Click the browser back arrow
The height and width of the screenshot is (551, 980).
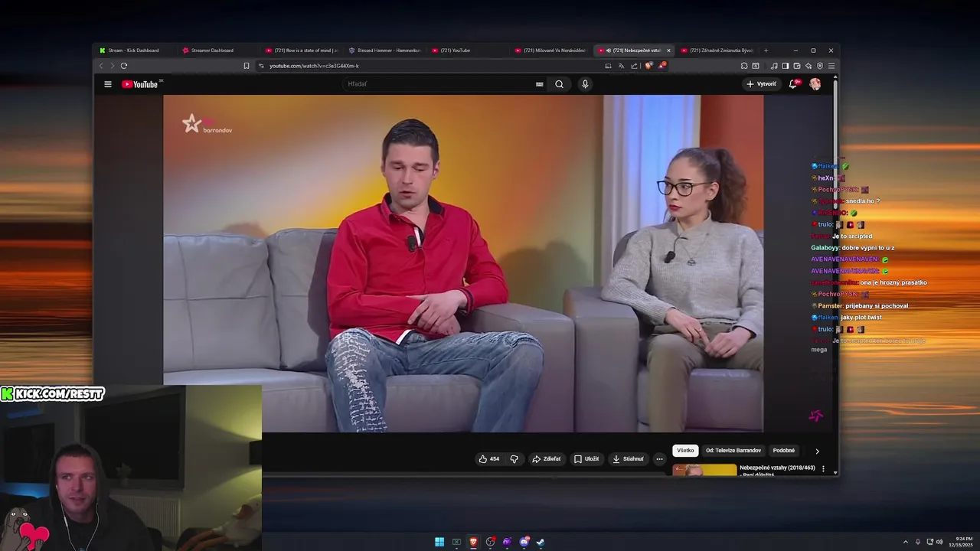coord(101,66)
